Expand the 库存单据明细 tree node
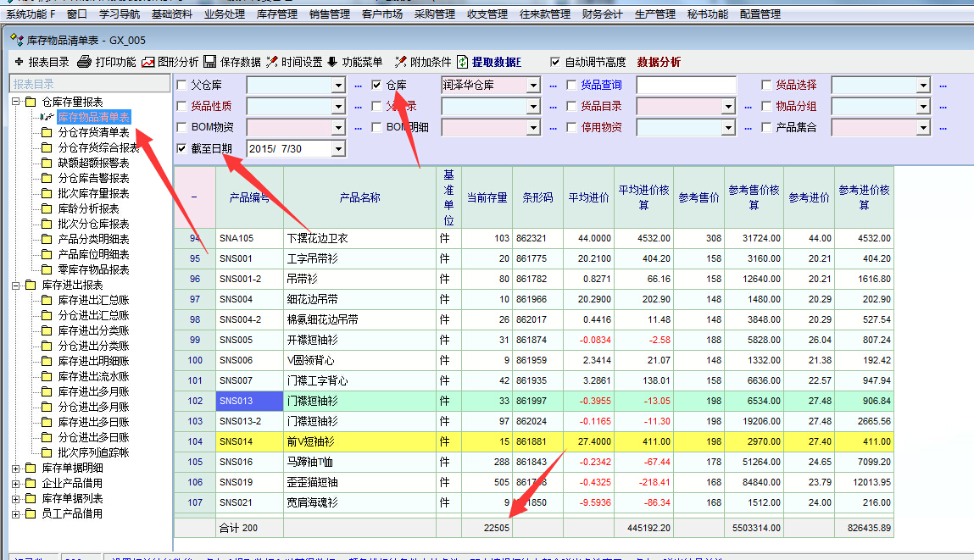974x560 pixels. (17, 468)
